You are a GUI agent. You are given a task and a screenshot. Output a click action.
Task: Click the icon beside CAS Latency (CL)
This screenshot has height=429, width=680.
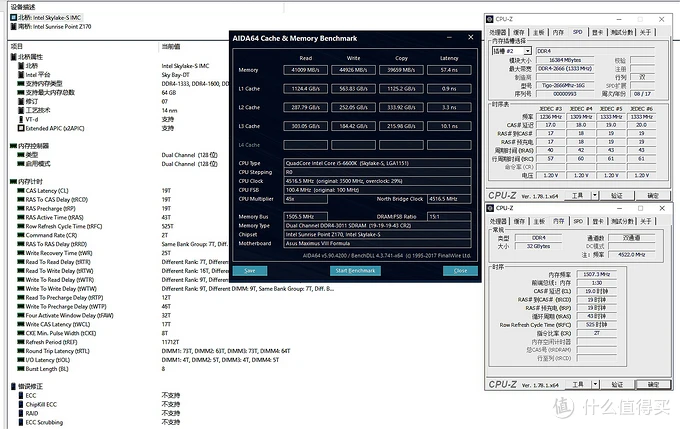[x=21, y=190]
